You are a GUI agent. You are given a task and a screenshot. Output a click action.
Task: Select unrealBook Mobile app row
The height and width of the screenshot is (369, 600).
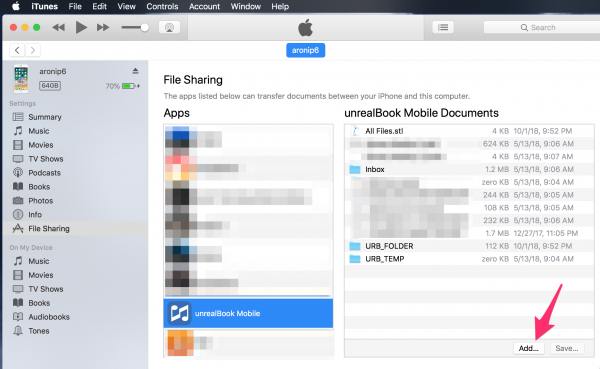pyautogui.click(x=248, y=313)
